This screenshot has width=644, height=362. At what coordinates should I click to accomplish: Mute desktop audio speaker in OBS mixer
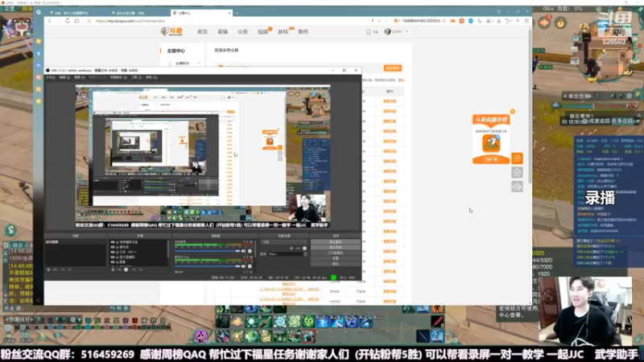coord(244,251)
